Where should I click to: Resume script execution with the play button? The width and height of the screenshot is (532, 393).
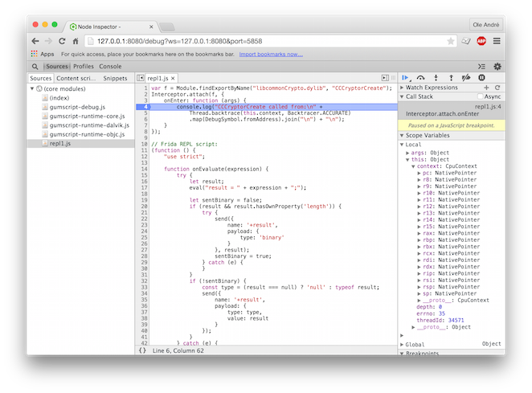[405, 78]
